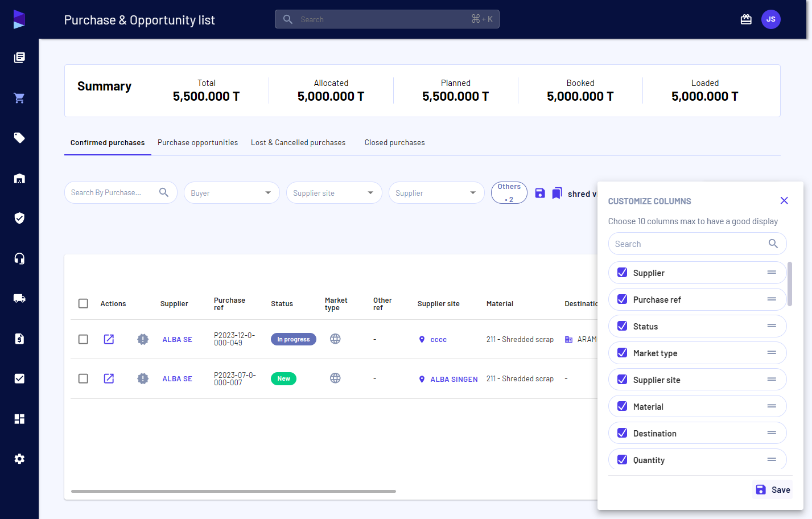This screenshot has width=812, height=519.
Task: Tick the checkbox for the cccc row
Action: (x=83, y=339)
